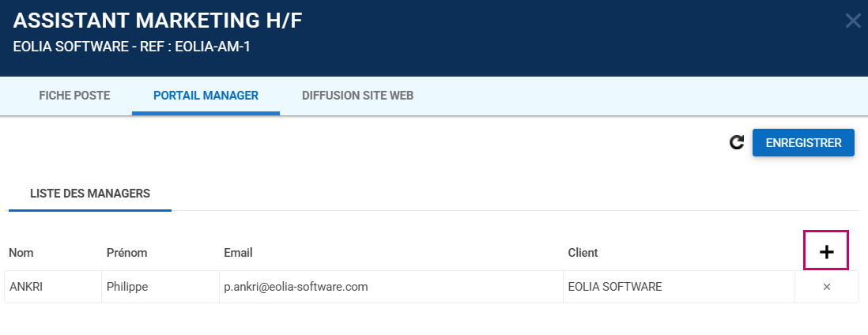
Task: Click the p.ankri@eolia-software.com email cell
Action: click(296, 287)
